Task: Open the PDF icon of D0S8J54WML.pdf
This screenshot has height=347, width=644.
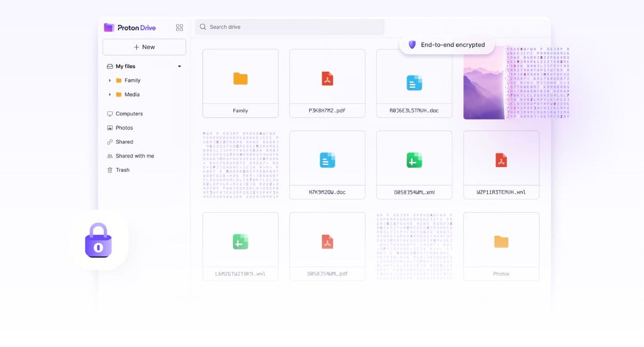Action: coord(328,241)
